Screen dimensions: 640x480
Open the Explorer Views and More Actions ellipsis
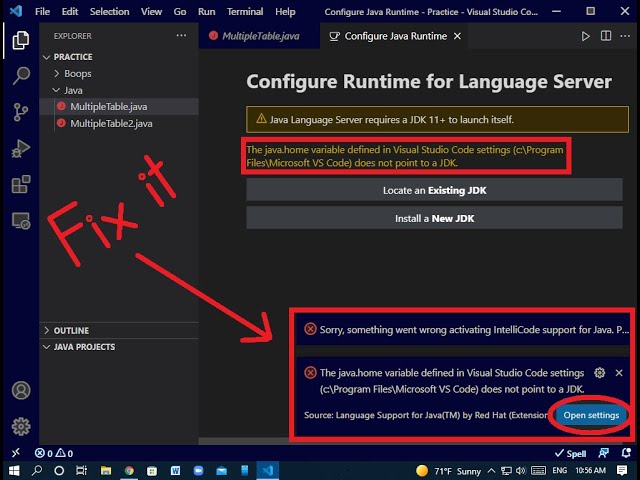(x=181, y=36)
